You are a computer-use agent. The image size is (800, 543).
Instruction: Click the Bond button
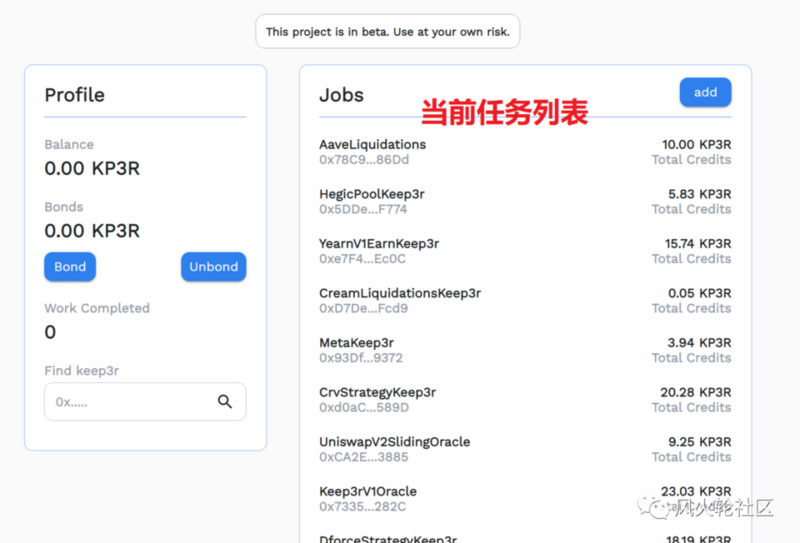pyautogui.click(x=70, y=266)
